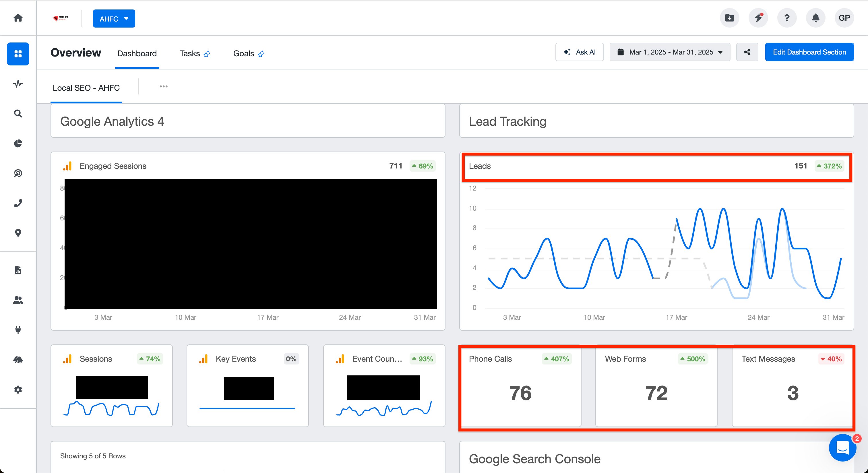Screen dimensions: 868x473
Task: Click the Google Analytics icon beside Key Events
Action: (204, 359)
